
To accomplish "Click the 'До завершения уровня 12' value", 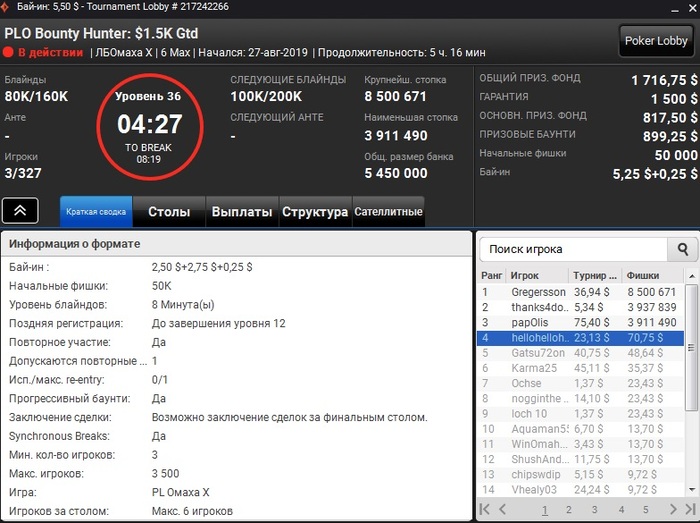I will pyautogui.click(x=218, y=324).
